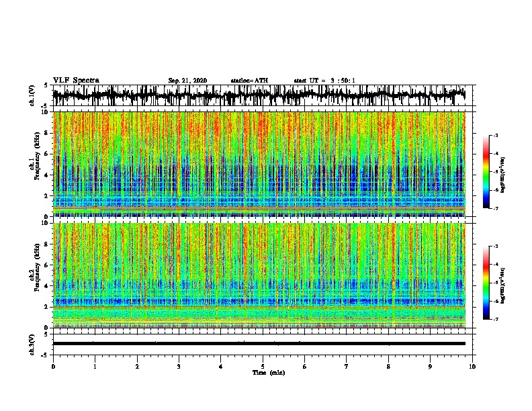
Task: Click the ch.2 spectrogram color bar
Action: [x=486, y=283]
